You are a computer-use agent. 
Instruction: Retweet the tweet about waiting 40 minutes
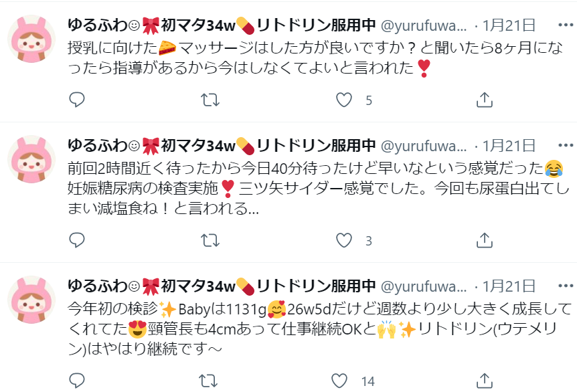click(x=210, y=241)
